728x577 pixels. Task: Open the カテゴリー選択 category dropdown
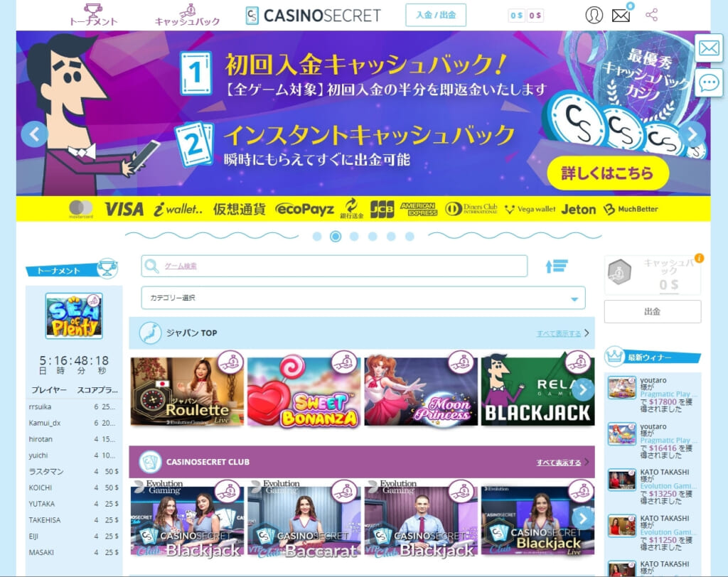coord(363,298)
